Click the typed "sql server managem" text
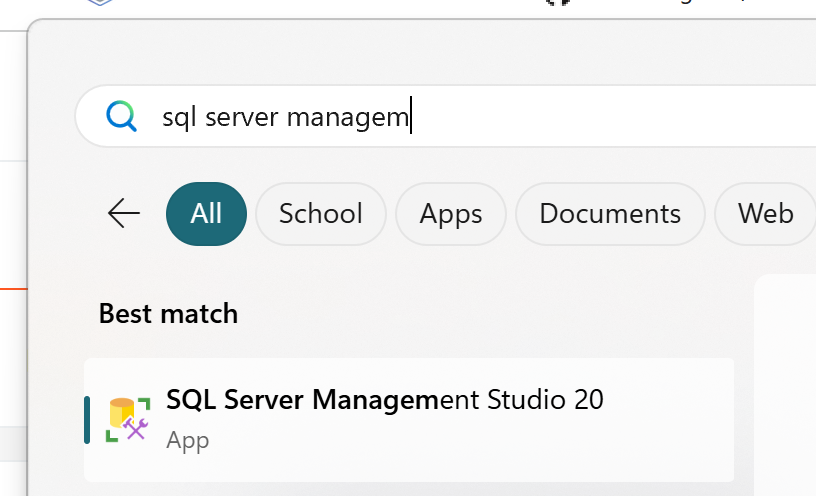 pyautogui.click(x=286, y=117)
